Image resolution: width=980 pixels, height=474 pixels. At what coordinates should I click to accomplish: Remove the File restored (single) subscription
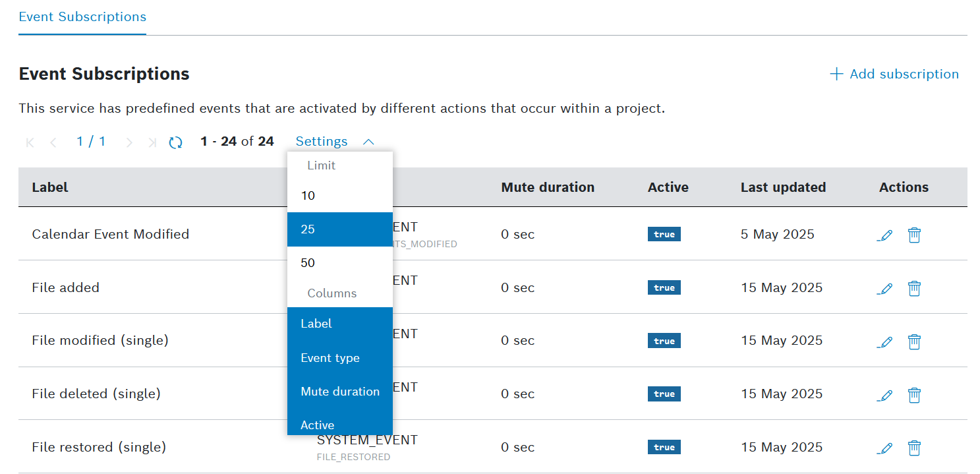click(x=914, y=448)
